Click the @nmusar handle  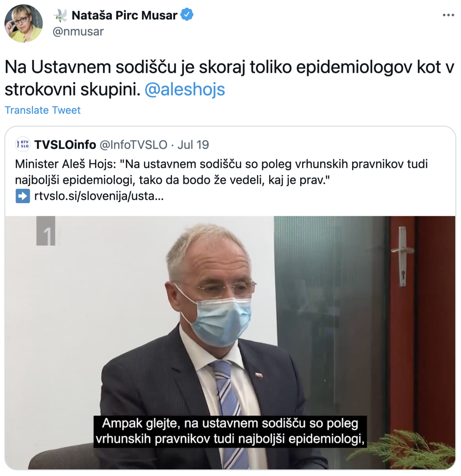(78, 31)
